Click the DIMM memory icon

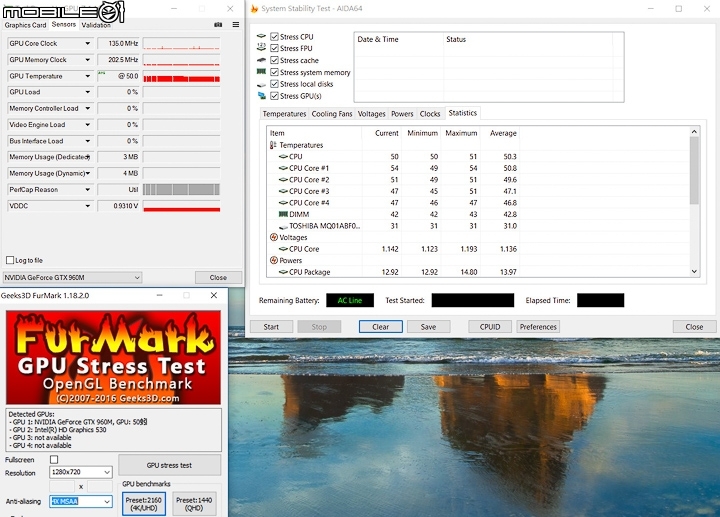point(283,214)
